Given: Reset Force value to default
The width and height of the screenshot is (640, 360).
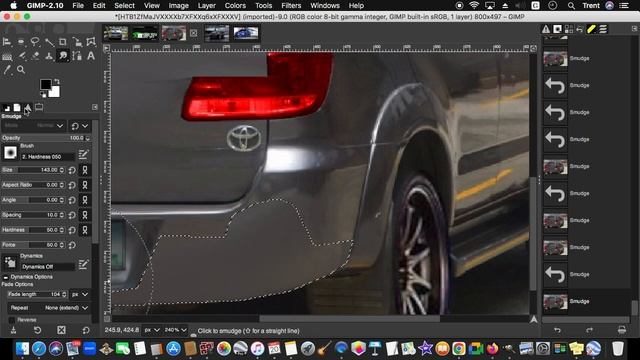Looking at the screenshot, I should (72, 245).
